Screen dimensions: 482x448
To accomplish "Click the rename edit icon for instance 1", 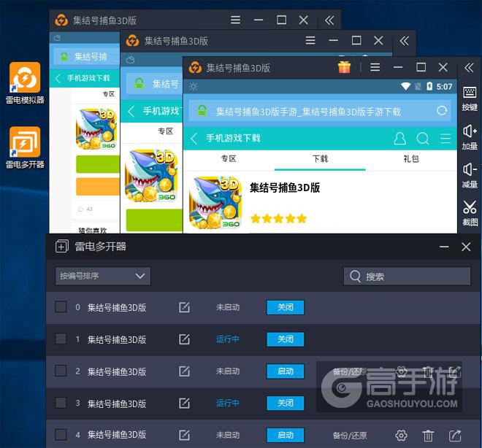I will [x=184, y=339].
